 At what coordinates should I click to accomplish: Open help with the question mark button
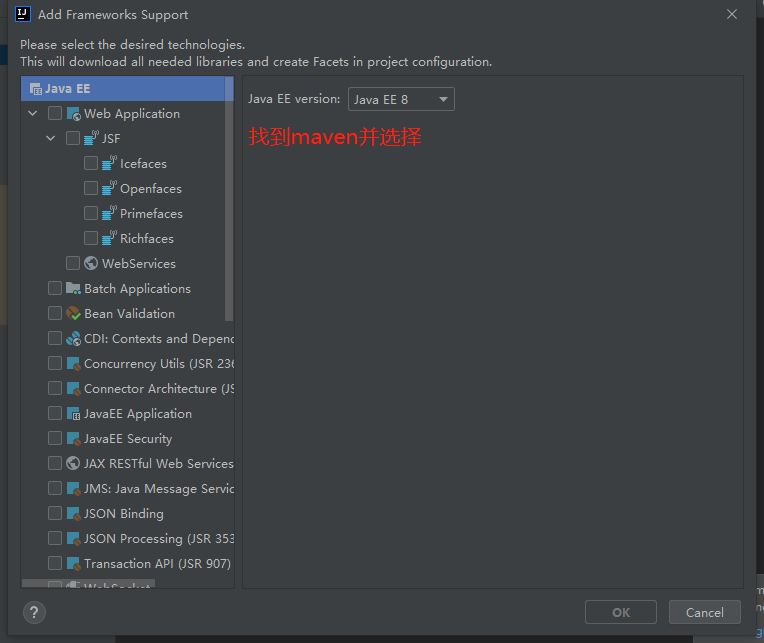pos(34,612)
